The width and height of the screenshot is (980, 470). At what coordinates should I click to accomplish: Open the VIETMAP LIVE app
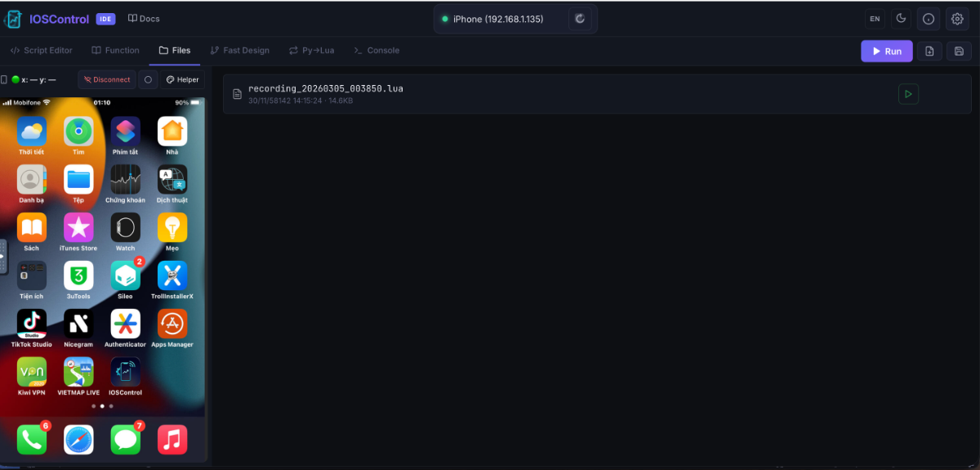[78, 372]
